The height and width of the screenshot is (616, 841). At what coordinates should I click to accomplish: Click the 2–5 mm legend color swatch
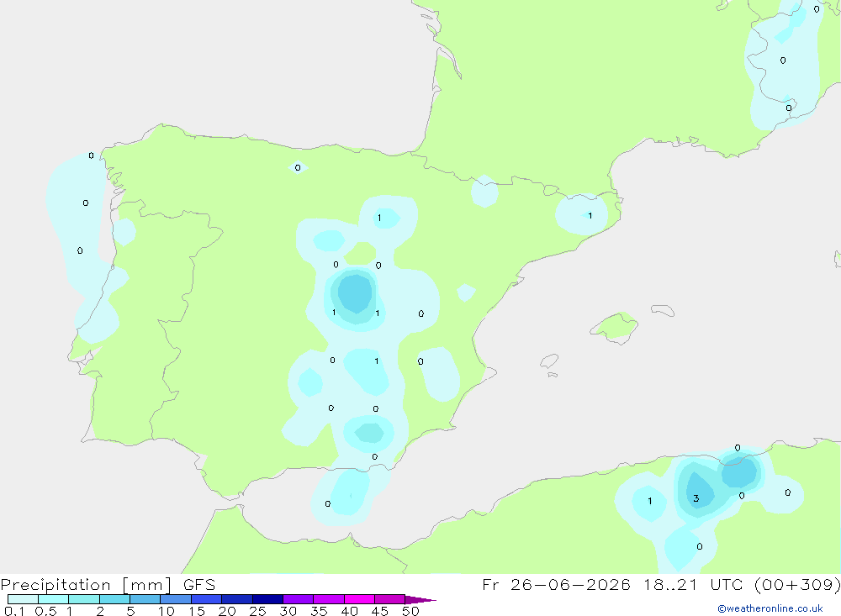pyautogui.click(x=114, y=599)
